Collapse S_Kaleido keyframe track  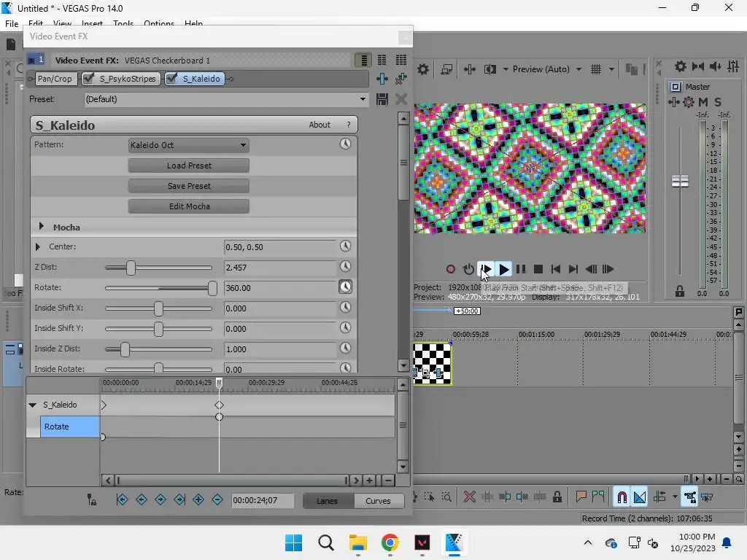tap(32, 405)
